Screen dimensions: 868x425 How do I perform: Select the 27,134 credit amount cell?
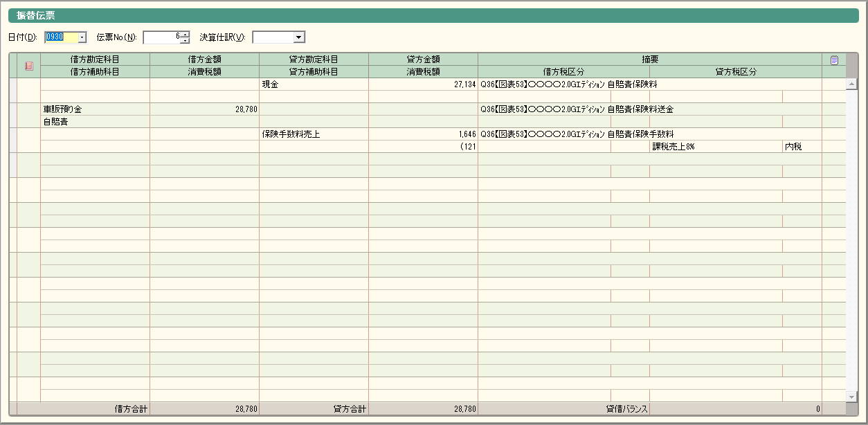click(x=423, y=84)
